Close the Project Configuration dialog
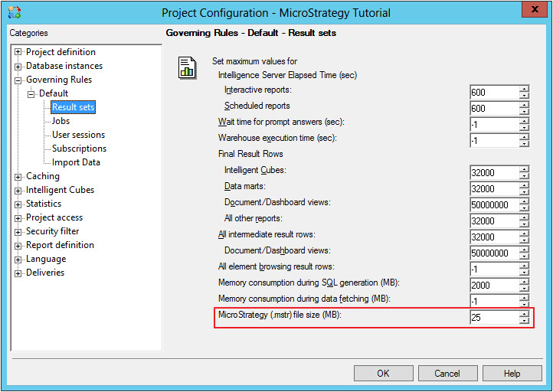 [535, 9]
